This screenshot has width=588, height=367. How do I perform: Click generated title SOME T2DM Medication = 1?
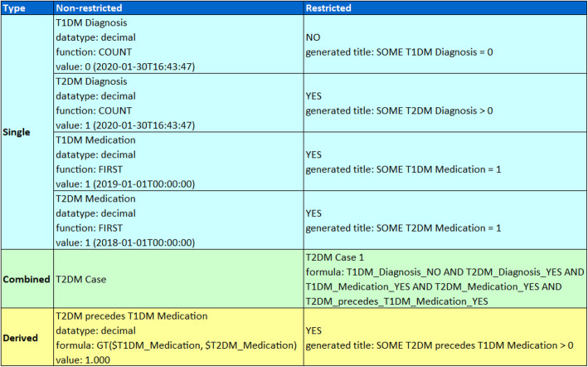[405, 228]
